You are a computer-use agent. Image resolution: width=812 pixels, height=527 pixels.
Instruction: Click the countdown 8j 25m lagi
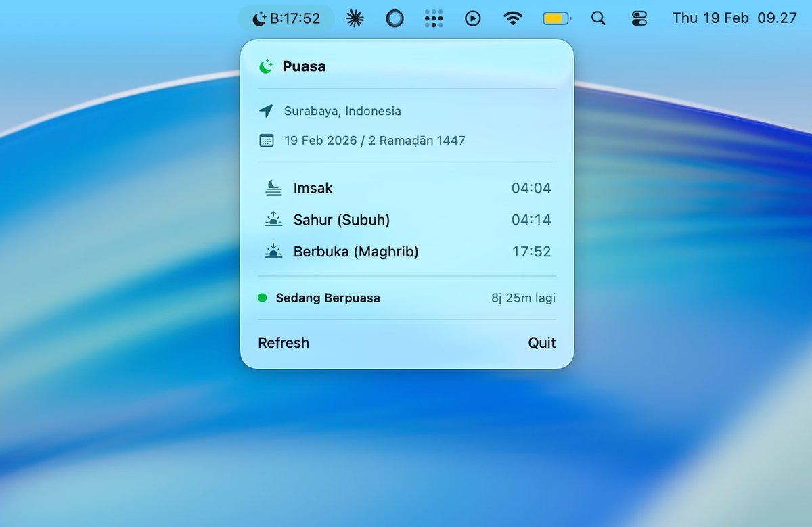[524, 298]
